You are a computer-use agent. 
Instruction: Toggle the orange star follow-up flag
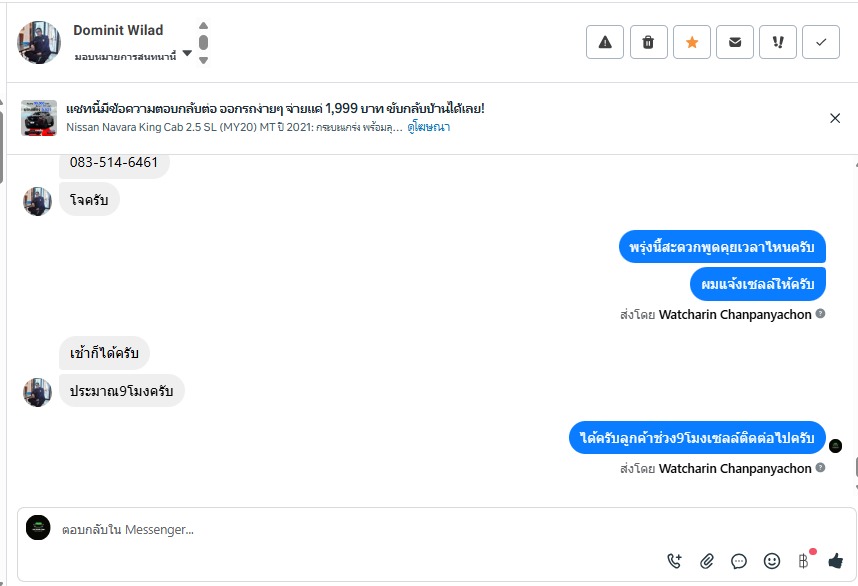click(691, 42)
